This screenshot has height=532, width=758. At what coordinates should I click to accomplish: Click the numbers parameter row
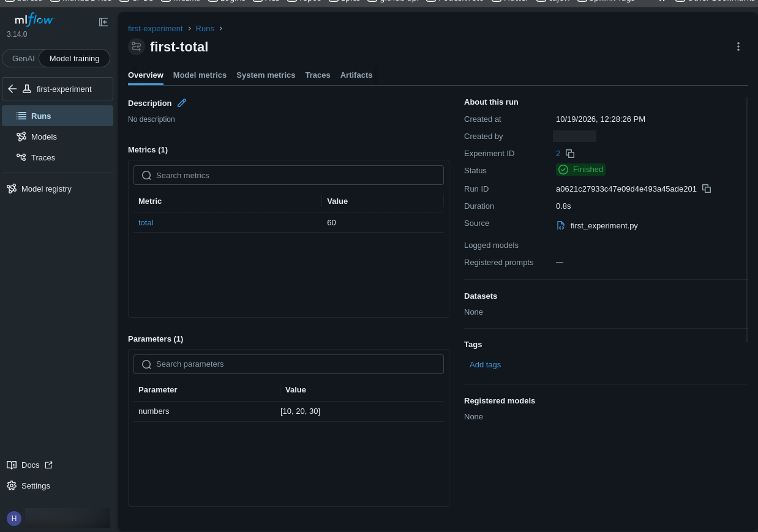[288, 411]
